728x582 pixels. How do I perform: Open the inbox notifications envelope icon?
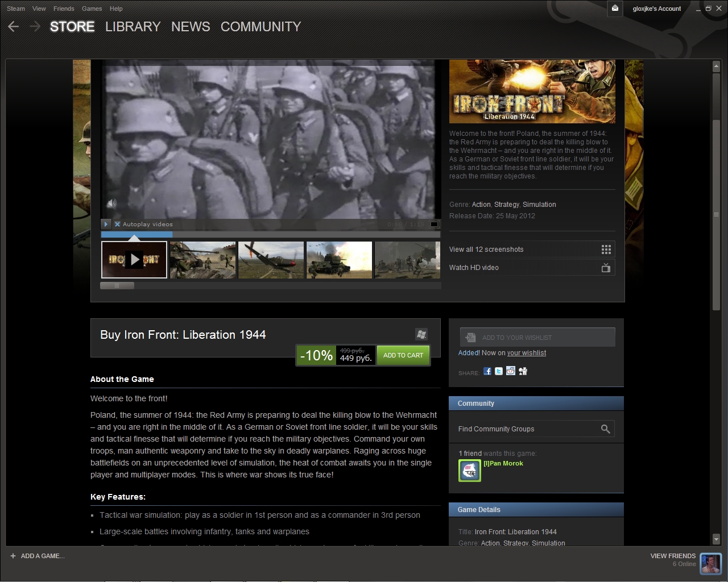[x=615, y=9]
